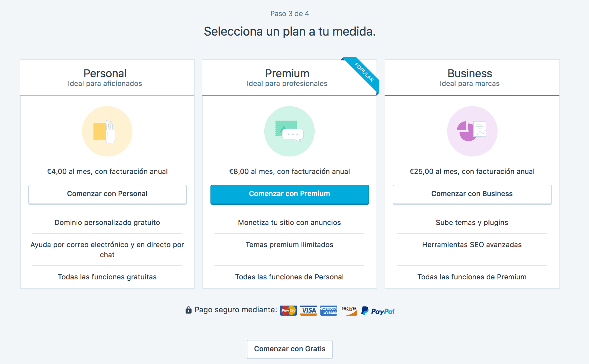Click the Personal plan heading
589x364 pixels.
[105, 73]
